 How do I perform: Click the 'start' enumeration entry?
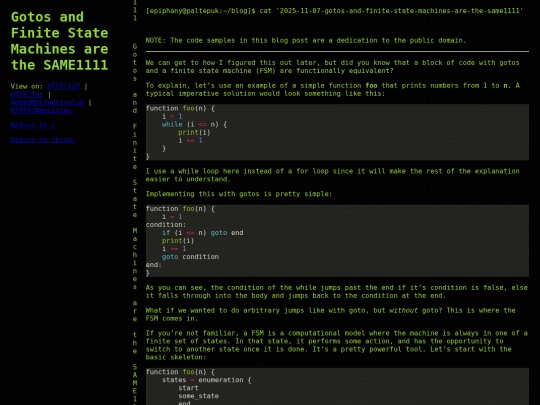click(x=188, y=388)
